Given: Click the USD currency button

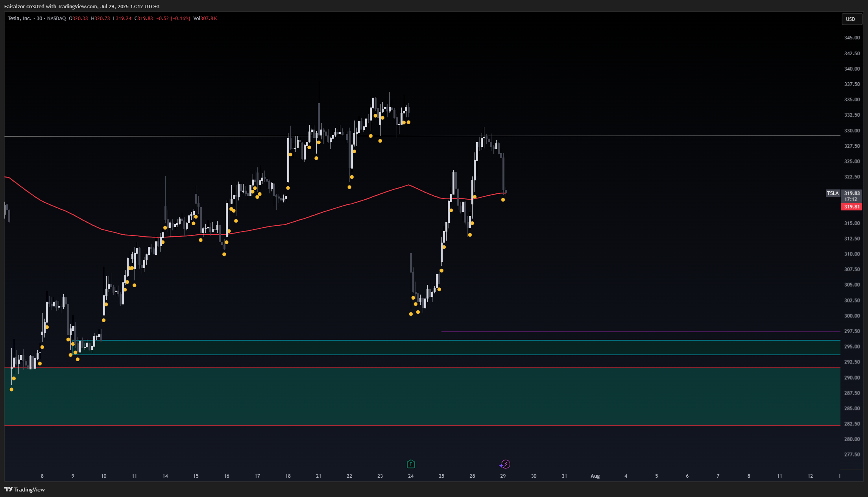Looking at the screenshot, I should coord(851,19).
